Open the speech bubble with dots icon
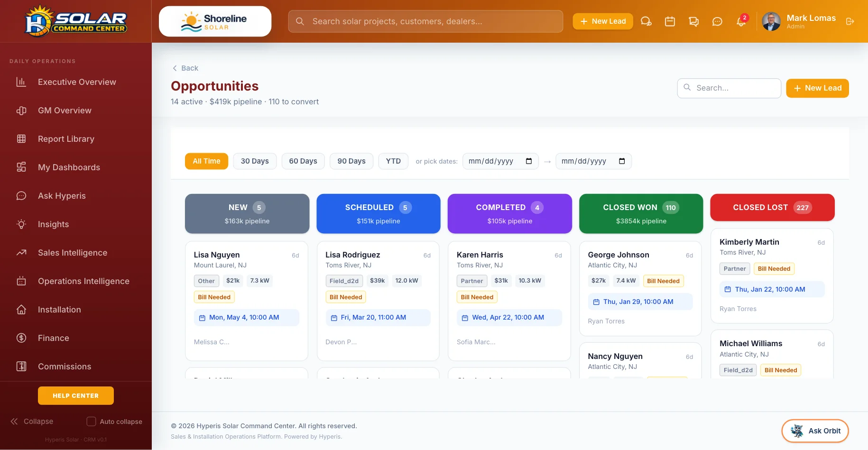 point(717,21)
